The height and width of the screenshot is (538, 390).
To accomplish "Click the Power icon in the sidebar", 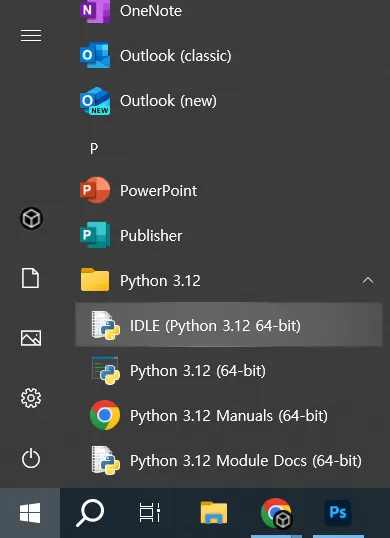I will point(31,459).
